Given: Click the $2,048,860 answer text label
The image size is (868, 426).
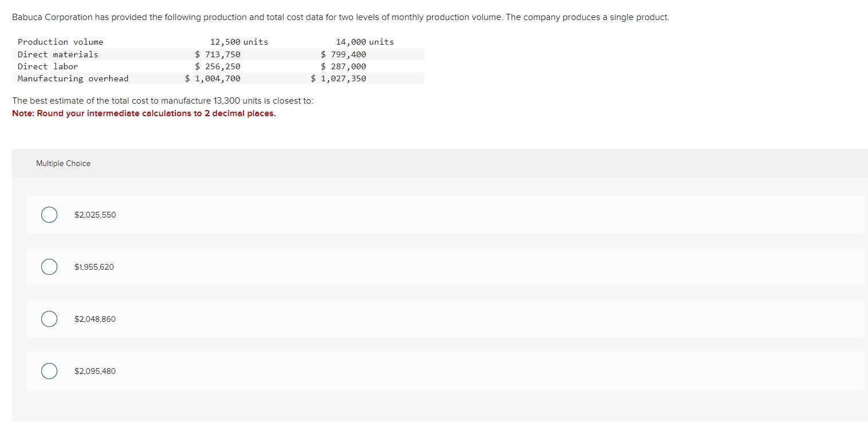Looking at the screenshot, I should coord(95,319).
